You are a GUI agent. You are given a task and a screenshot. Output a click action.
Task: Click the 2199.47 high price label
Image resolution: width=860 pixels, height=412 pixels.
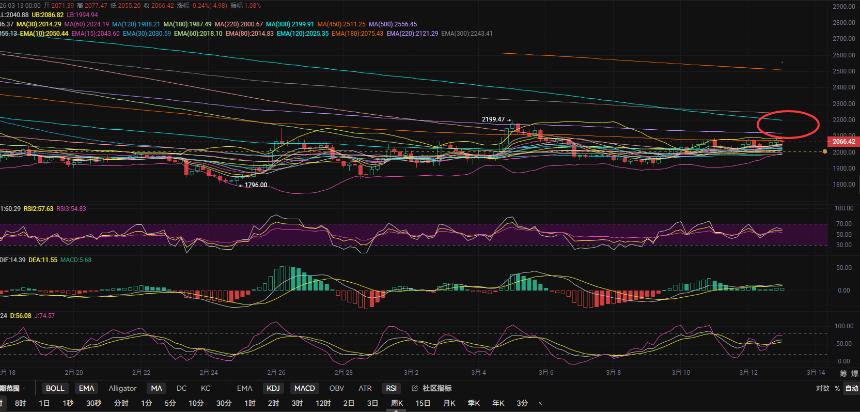tap(493, 119)
